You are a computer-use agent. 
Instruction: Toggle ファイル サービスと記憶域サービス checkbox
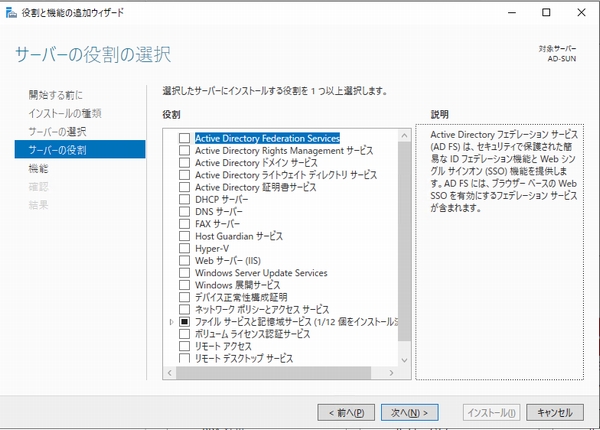[184, 322]
